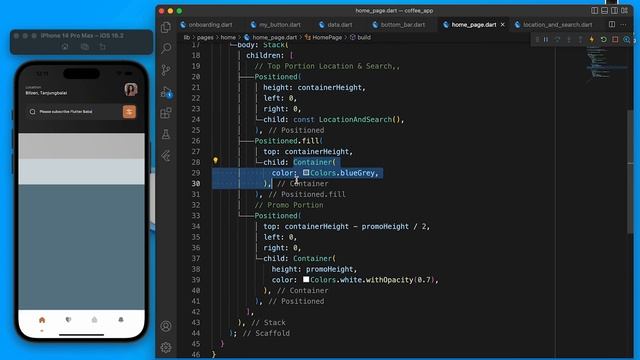
Task: Stop the debug session red square
Action: click(x=615, y=40)
